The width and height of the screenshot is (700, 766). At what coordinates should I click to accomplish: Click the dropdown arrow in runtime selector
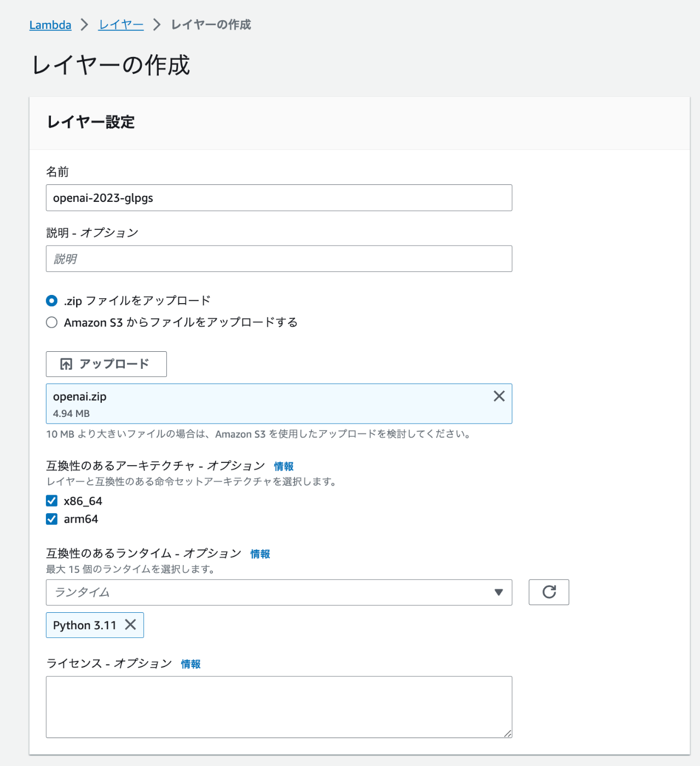pyautogui.click(x=499, y=592)
